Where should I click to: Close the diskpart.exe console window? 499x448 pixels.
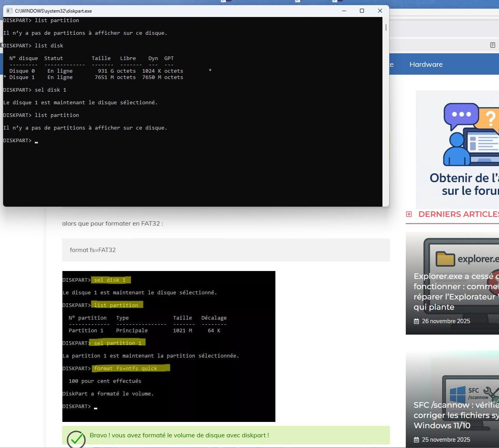click(x=380, y=11)
